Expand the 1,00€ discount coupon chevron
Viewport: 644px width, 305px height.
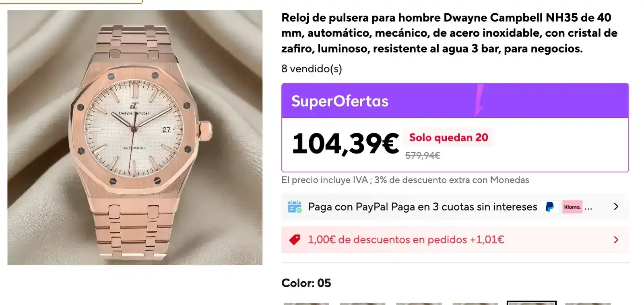616,240
